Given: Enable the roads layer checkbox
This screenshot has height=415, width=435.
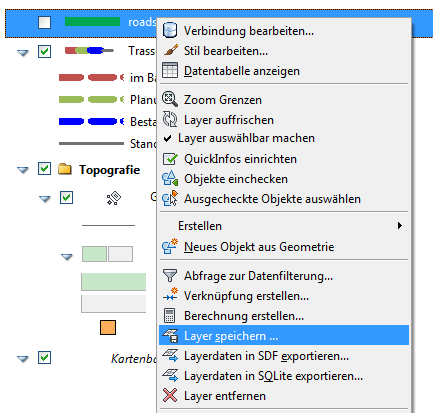Looking at the screenshot, I should 44,23.
